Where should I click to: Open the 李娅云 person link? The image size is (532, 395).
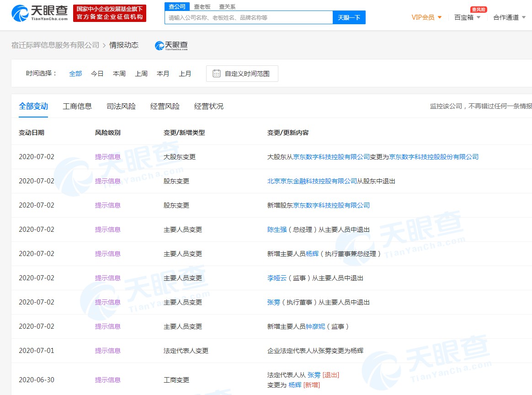click(x=277, y=278)
